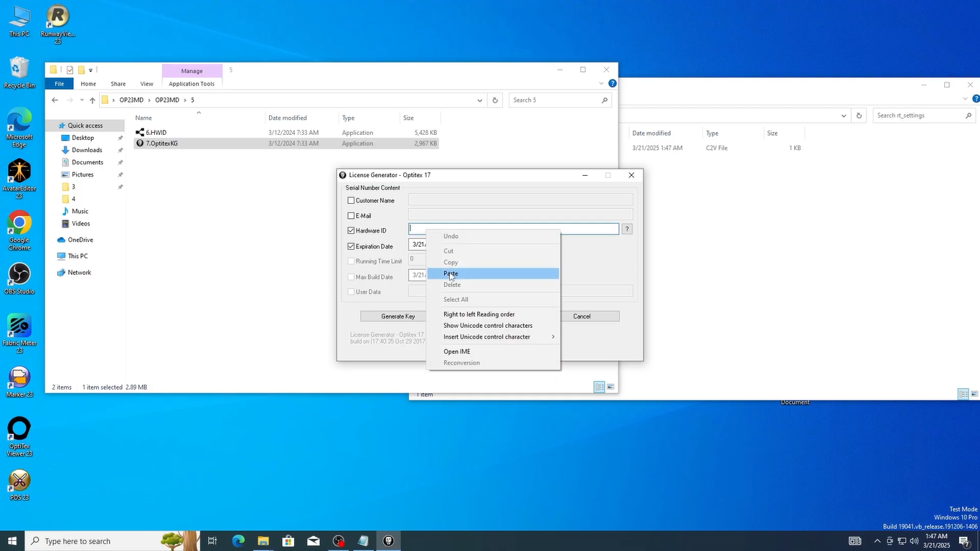Image resolution: width=980 pixels, height=551 pixels.
Task: Switch to the View ribbon tab
Action: [x=146, y=84]
